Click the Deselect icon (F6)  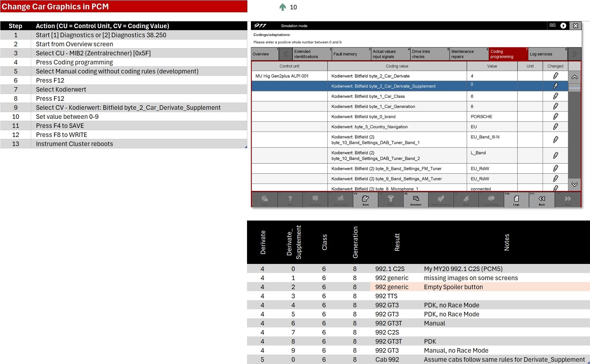416,199
